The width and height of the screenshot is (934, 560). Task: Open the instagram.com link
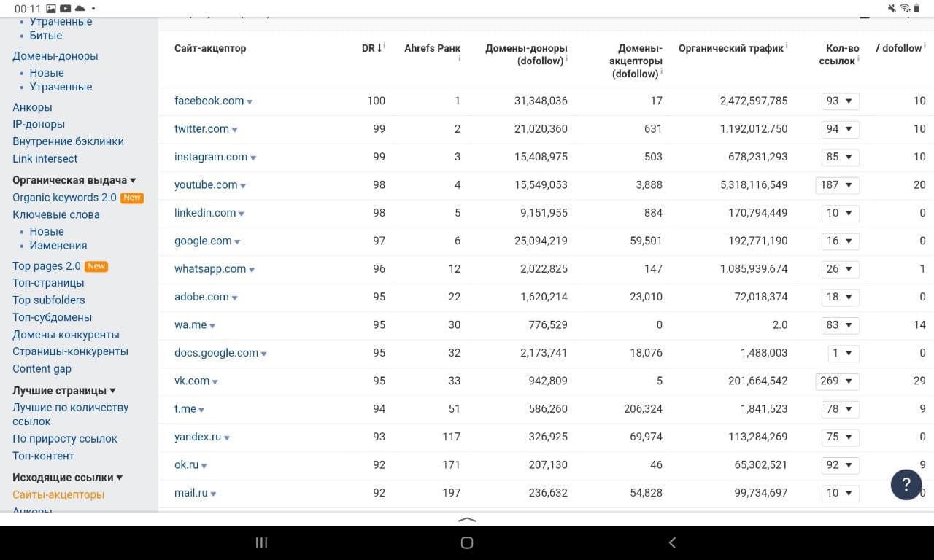pyautogui.click(x=211, y=157)
